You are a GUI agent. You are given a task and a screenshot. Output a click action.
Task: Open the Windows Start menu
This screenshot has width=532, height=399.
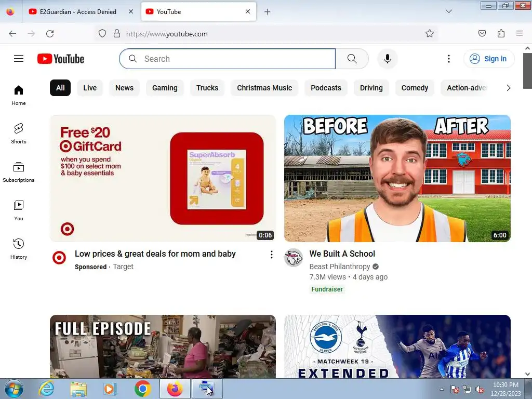14,389
